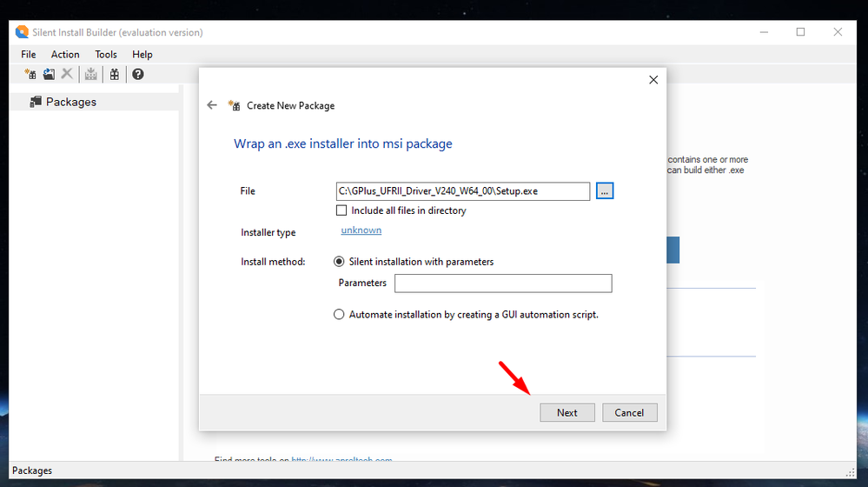Screen dimensions: 868x487
Task: Click the open/import package folder icon
Action: [49, 74]
